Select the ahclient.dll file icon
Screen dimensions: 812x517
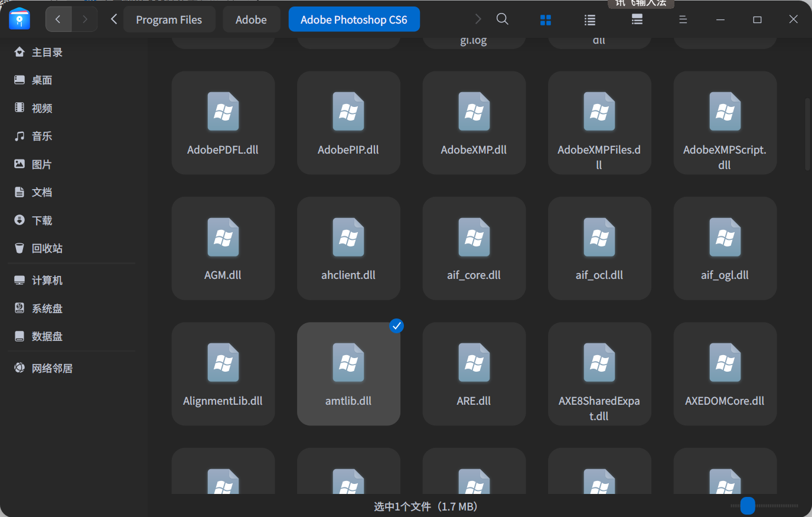tap(348, 237)
